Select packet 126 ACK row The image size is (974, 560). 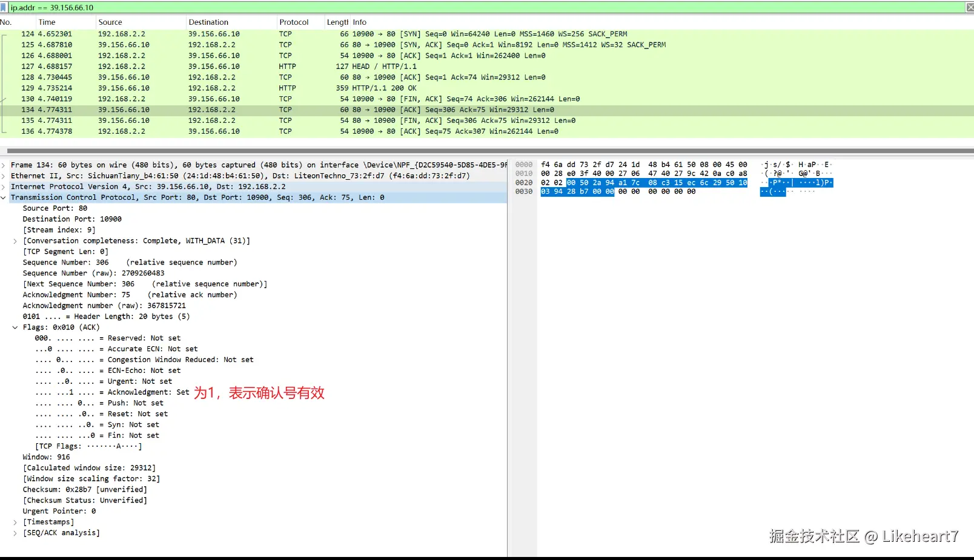coord(487,56)
